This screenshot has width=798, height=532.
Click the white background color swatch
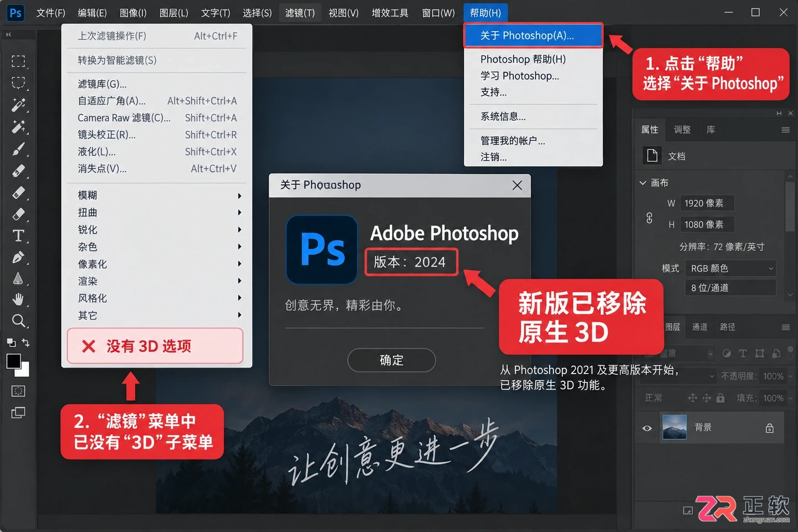(25, 371)
